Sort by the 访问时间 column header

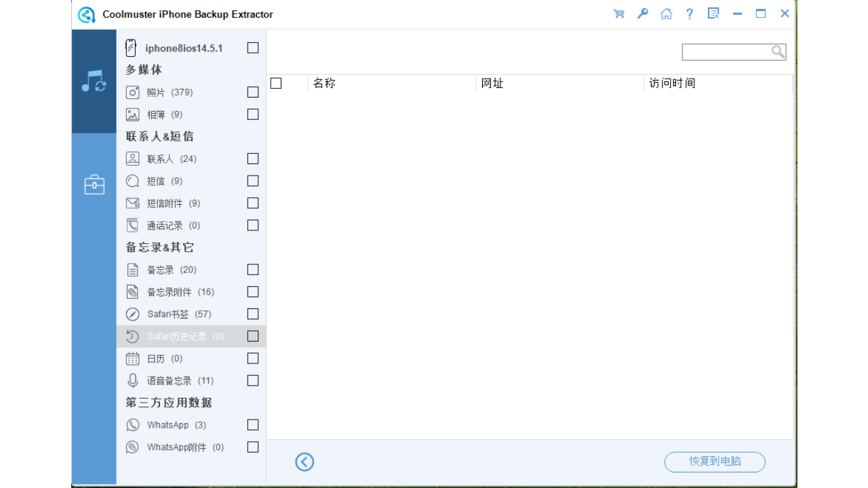672,83
